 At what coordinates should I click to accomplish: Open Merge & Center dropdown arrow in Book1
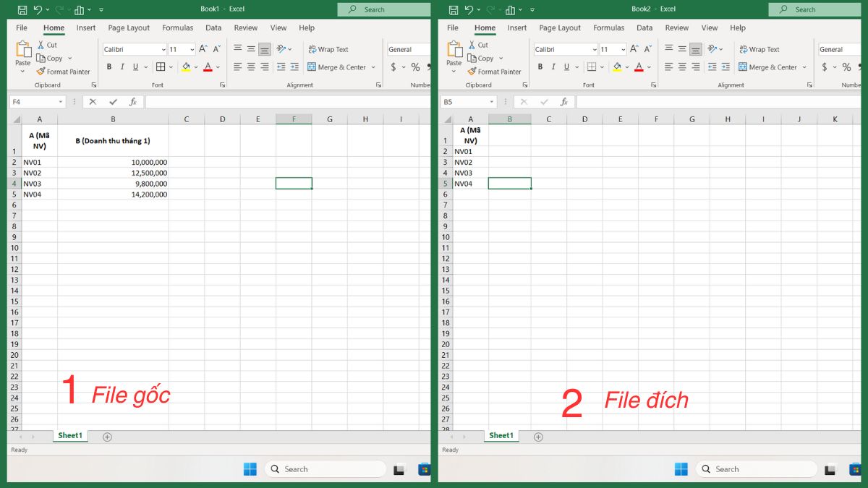coord(373,67)
